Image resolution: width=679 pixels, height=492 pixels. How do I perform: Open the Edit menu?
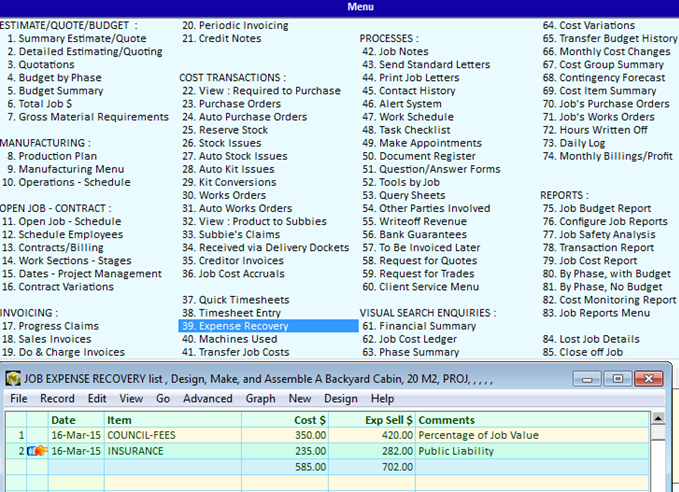pyautogui.click(x=97, y=398)
